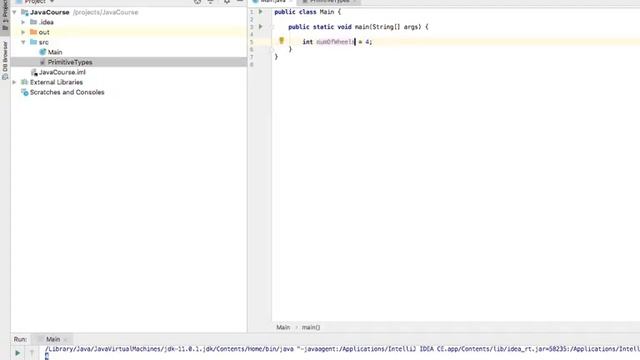The image size is (640, 360).
Task: Select the JavaCourse.iml file
Action: click(x=62, y=72)
